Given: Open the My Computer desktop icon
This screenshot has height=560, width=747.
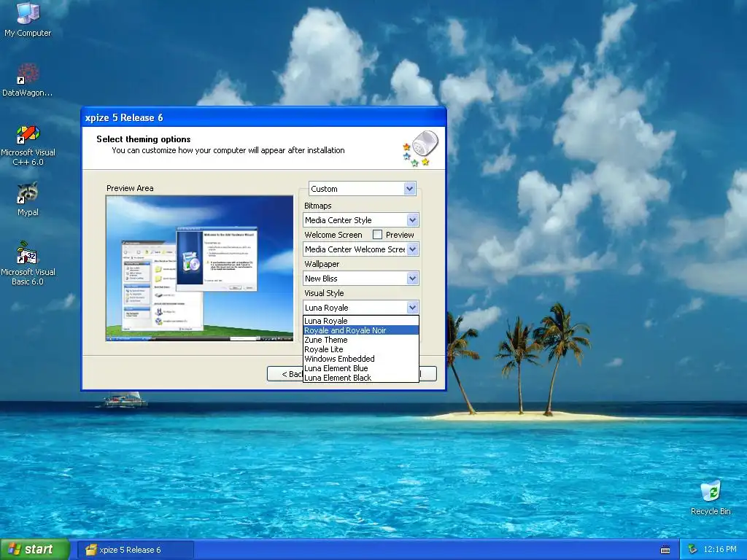Looking at the screenshot, I should 28,20.
